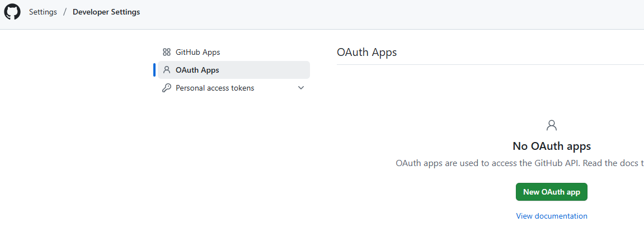644x241 pixels.
Task: Click the key icon for Personal access tokens
Action: [x=167, y=88]
